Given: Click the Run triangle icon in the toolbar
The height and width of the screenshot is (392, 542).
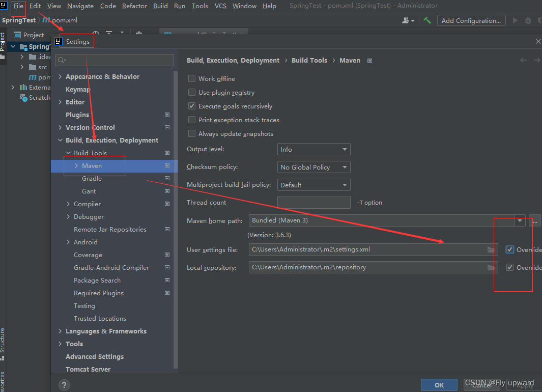Looking at the screenshot, I should tap(515, 20).
